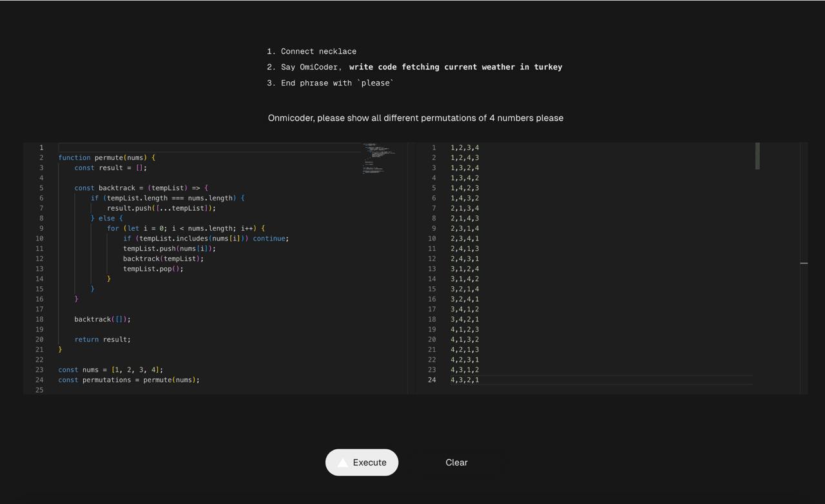The width and height of the screenshot is (825, 504).
Task: Click the 'function permute(nums) {' code line
Action: [x=106, y=157]
